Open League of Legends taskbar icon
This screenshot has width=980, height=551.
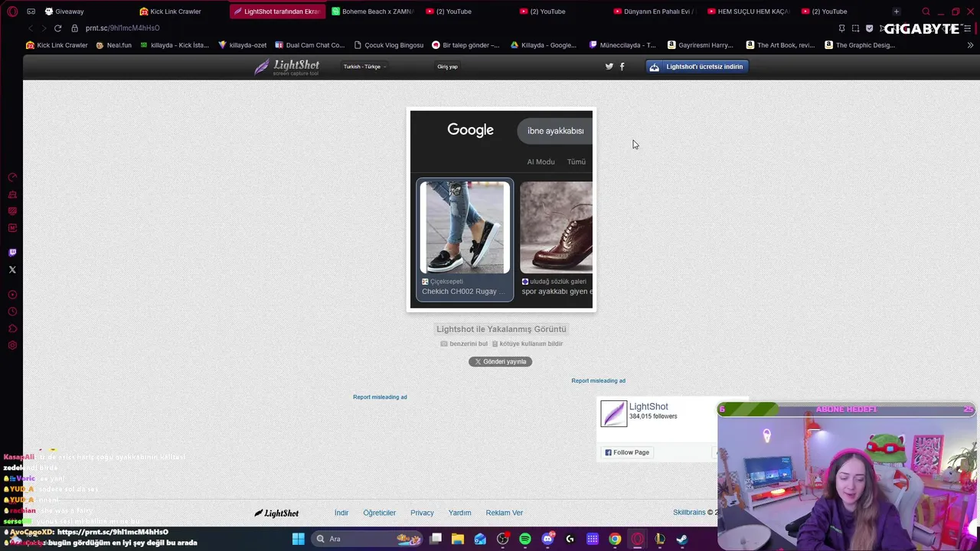(x=659, y=539)
